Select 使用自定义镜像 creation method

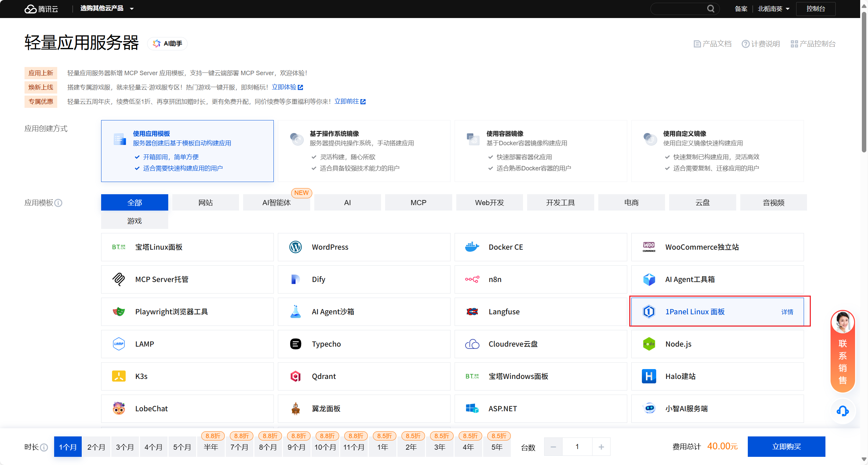pos(717,151)
